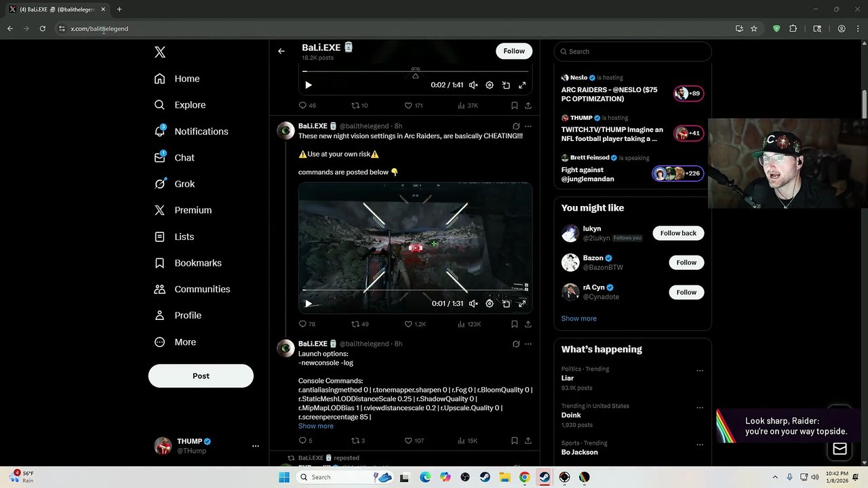This screenshot has width=868, height=488.
Task: Click the X Search field
Action: pyautogui.click(x=632, y=52)
